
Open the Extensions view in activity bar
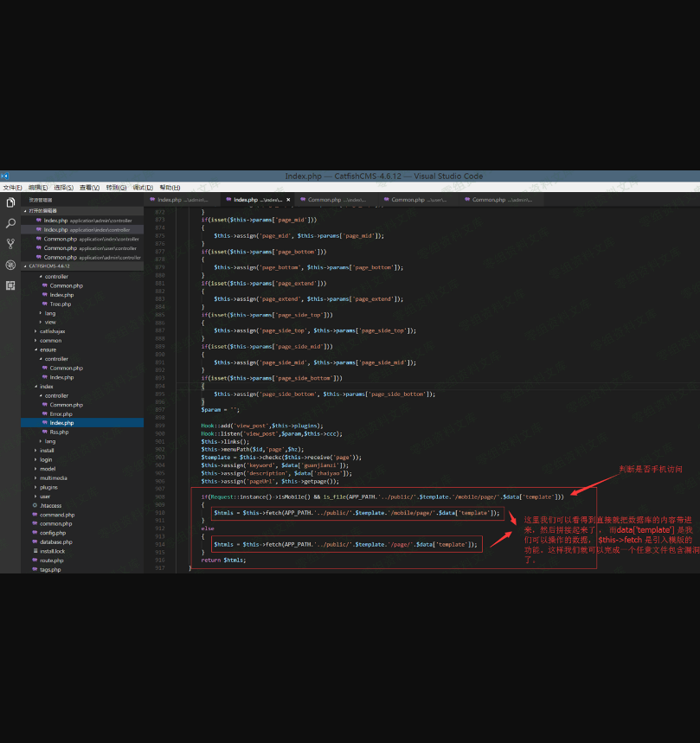[10, 285]
